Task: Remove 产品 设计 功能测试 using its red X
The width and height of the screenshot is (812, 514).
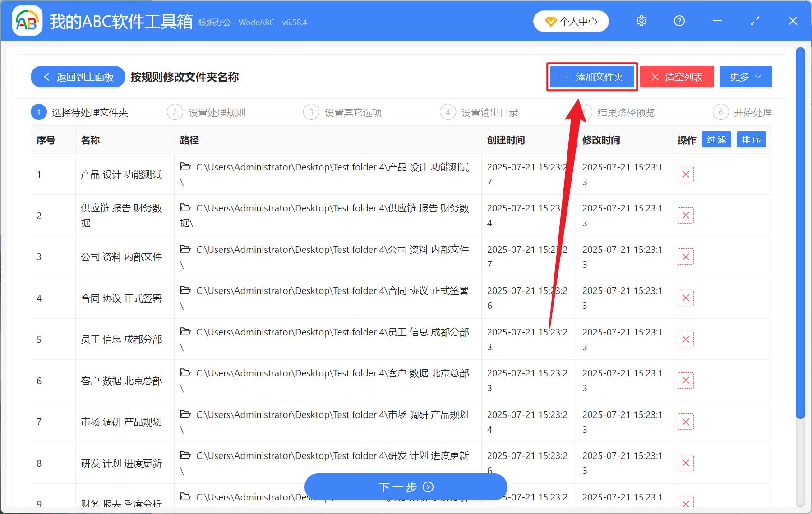Action: [685, 174]
